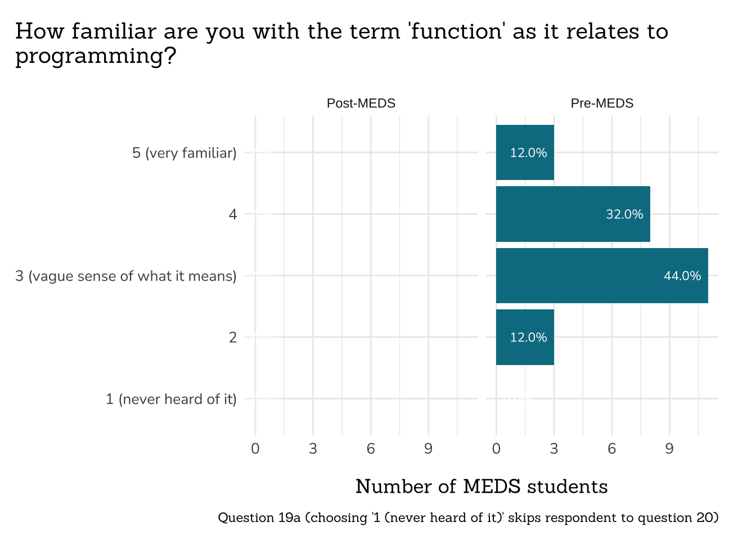Select the Pre-MEDS facet label

(602, 103)
